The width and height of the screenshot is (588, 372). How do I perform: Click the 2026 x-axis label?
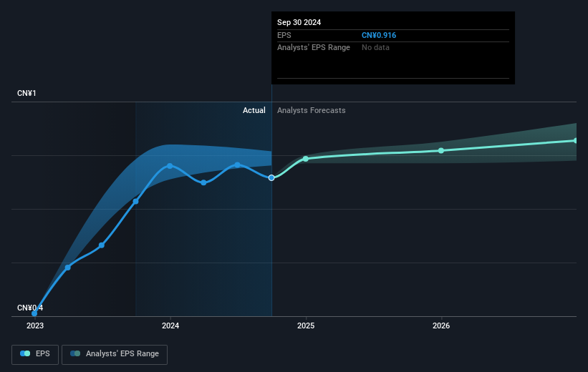coord(441,326)
